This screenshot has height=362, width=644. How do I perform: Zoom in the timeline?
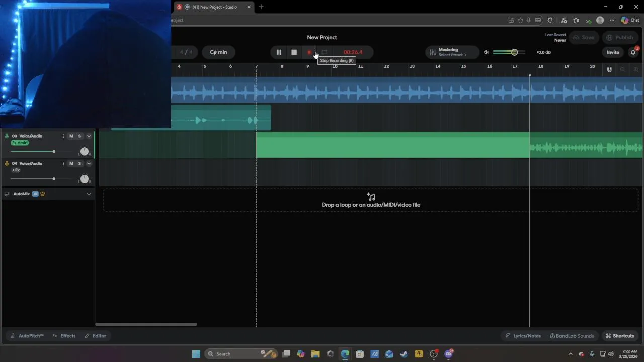coord(636,69)
